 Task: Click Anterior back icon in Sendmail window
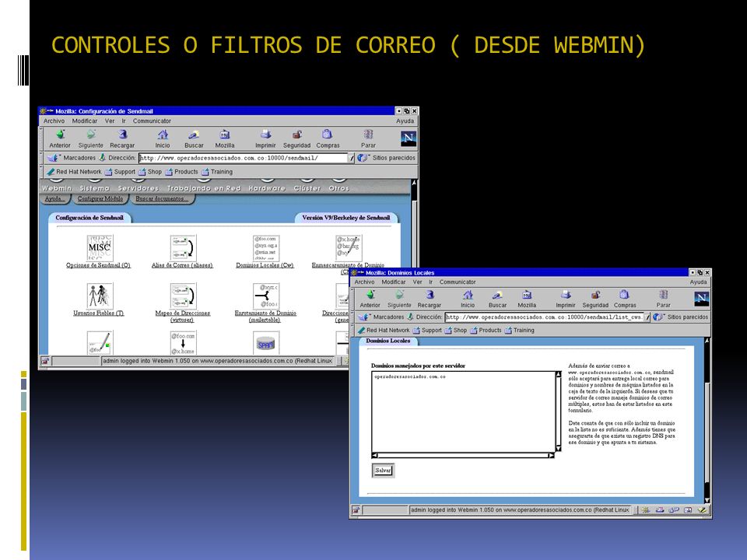point(60,135)
